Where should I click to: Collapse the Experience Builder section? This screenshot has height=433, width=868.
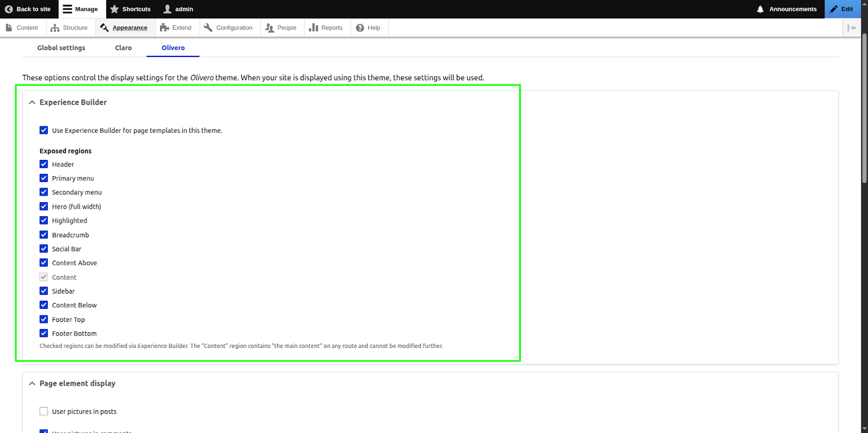[32, 102]
